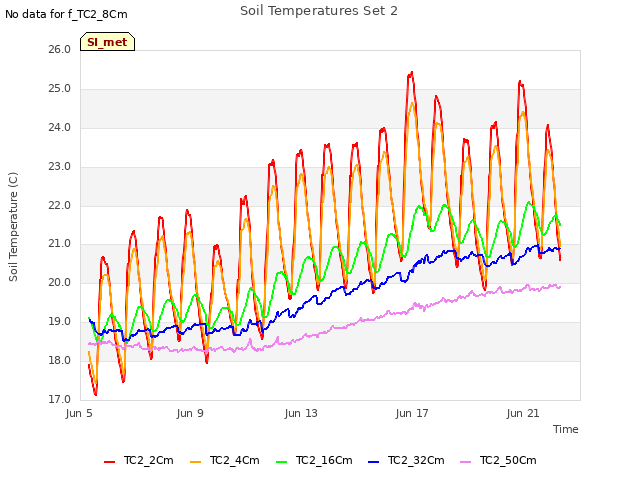Viewport: 640px width, 480px height.
Task: Select the TC2_32Cm legend label
Action: pos(416,460)
